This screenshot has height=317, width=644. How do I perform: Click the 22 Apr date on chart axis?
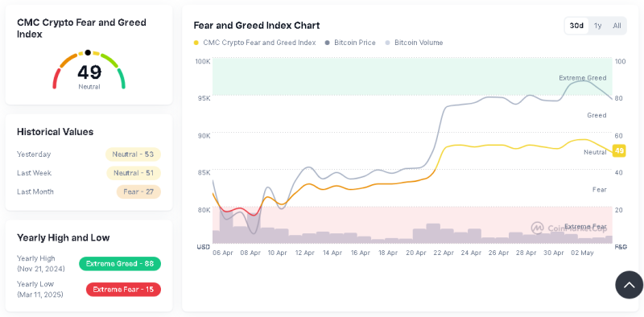(x=444, y=253)
